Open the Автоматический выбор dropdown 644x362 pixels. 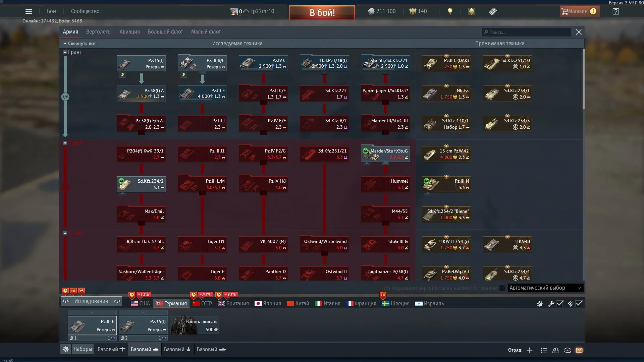point(546,288)
